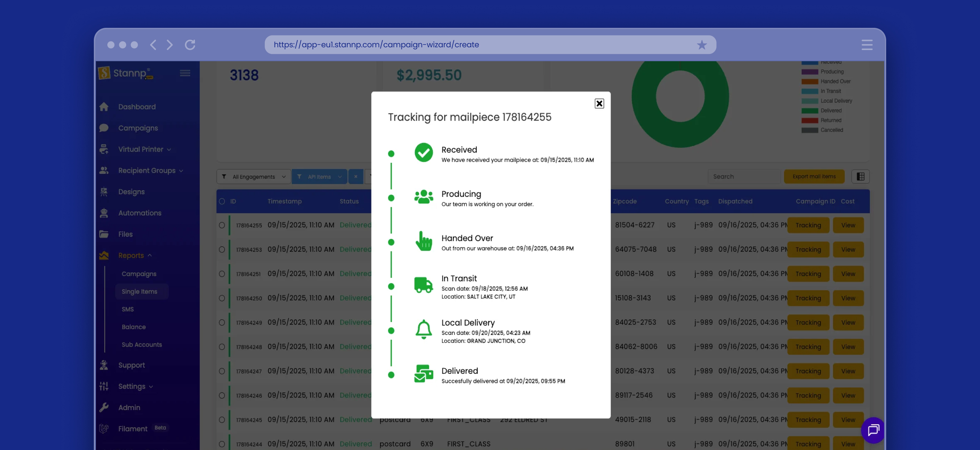Select row radio for mailpiece 178164249
This screenshot has width=980, height=450.
[222, 322]
